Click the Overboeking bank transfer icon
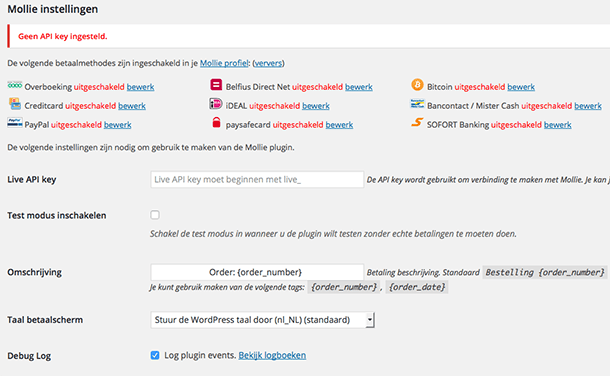The height and width of the screenshot is (376, 610). coord(14,85)
